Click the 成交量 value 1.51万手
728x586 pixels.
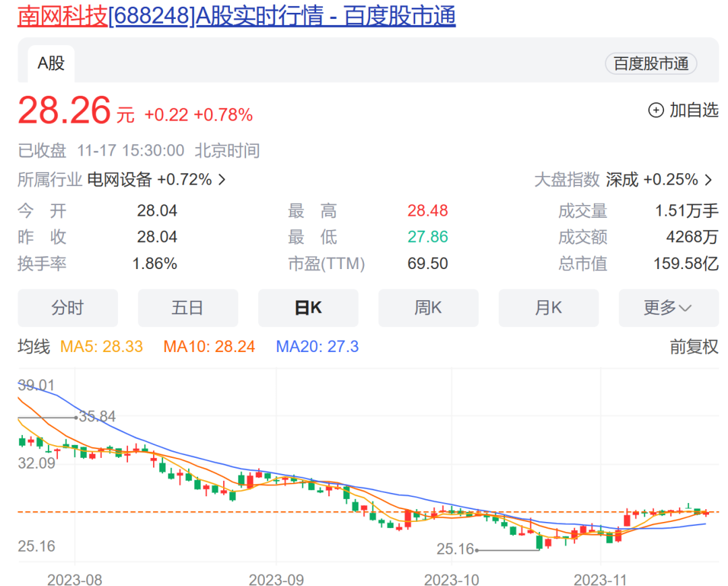[x=687, y=211]
